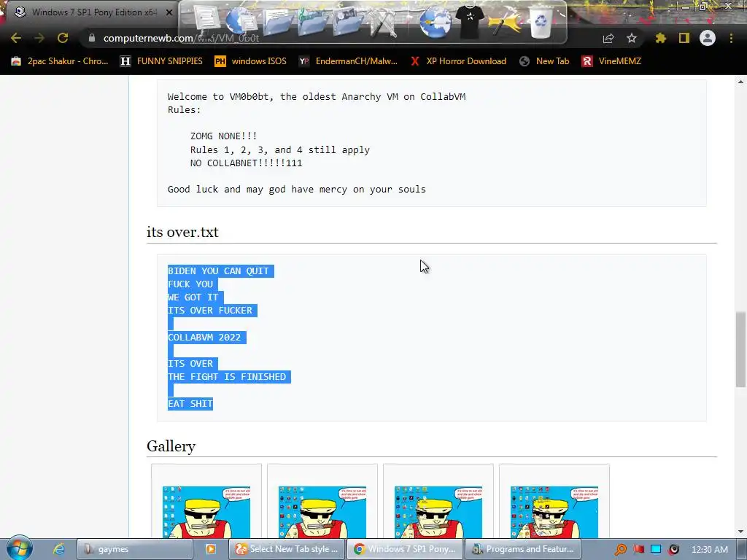Click the red flag tray icon
Viewport: 747px width, 560px height.
tap(639, 550)
